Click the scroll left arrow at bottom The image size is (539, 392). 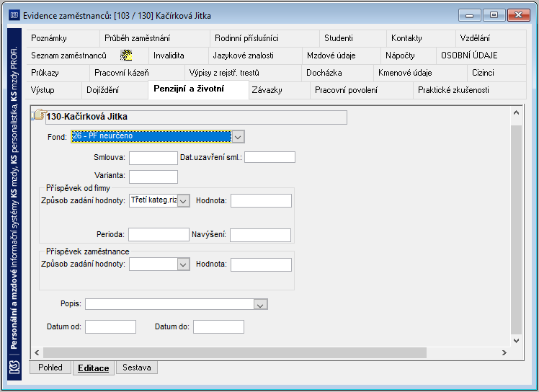pos(37,353)
